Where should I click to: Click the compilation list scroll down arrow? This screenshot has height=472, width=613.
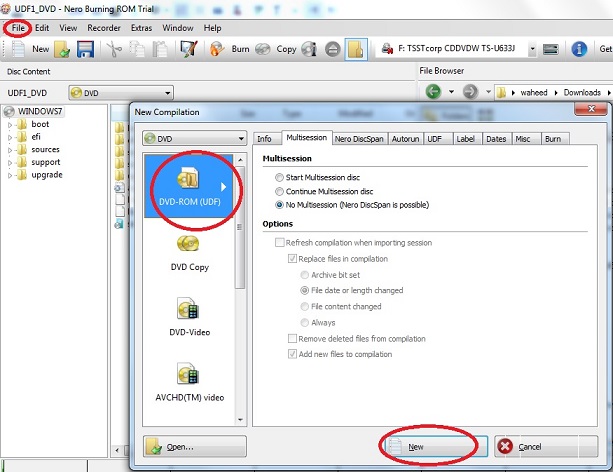(x=240, y=420)
